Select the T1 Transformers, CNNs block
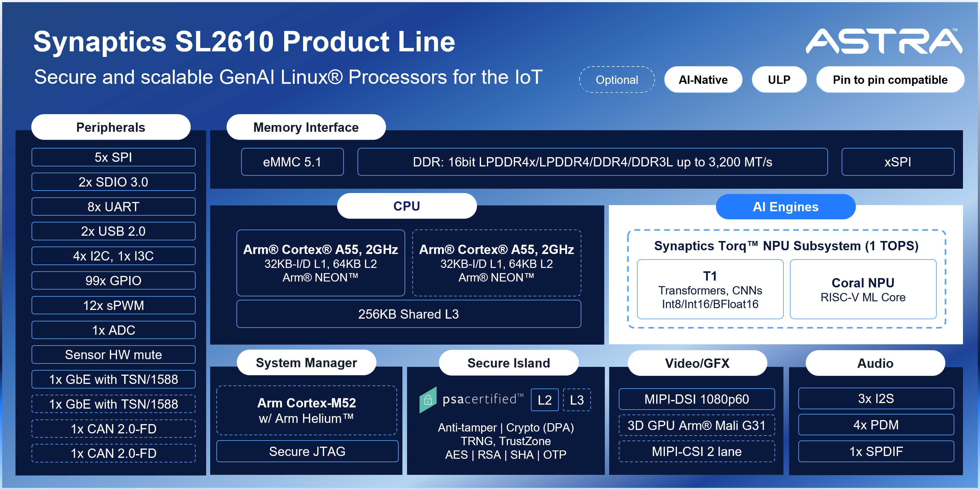980x490 pixels. (x=710, y=289)
